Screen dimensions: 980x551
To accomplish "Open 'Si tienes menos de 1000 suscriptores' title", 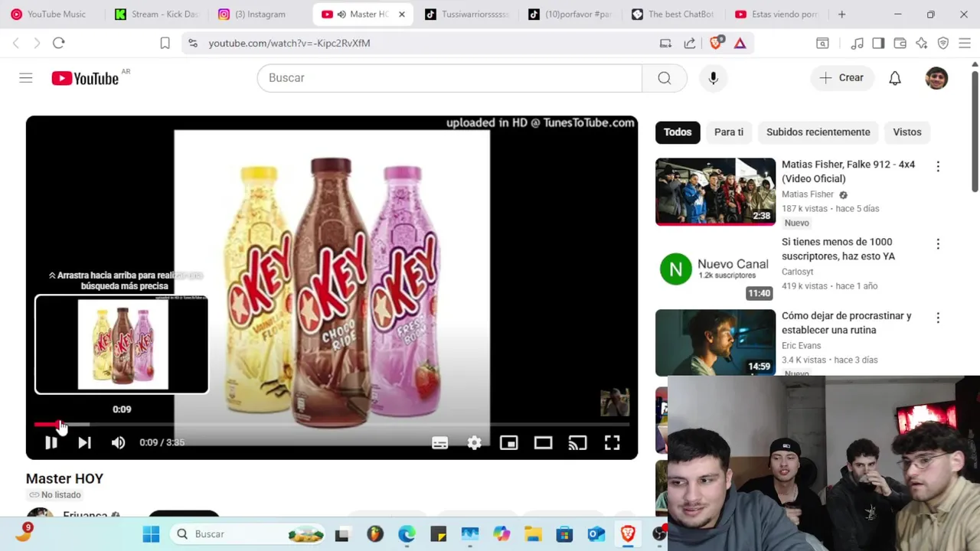I will point(838,249).
